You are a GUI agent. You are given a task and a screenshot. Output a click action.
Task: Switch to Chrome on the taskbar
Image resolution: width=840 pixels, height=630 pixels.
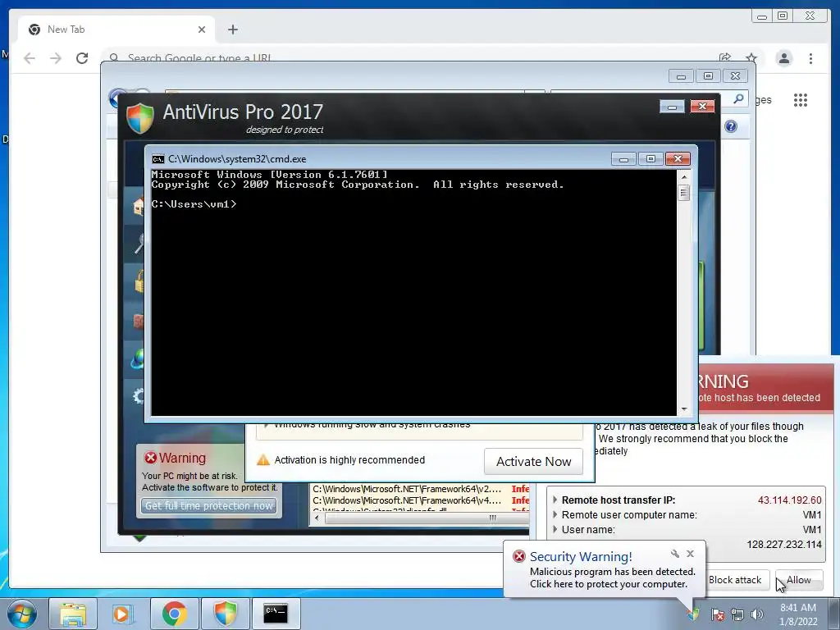(174, 614)
